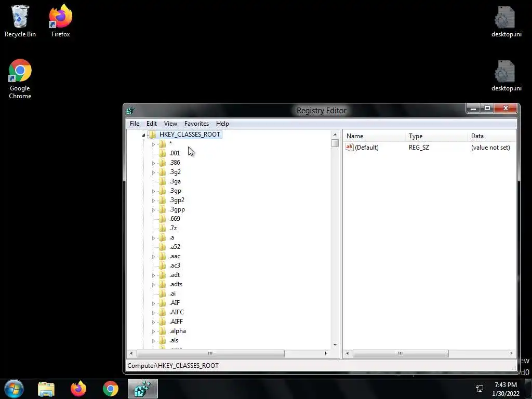Click the Show desktop button at taskbar end
This screenshot has width=532, height=399.
click(x=528, y=389)
